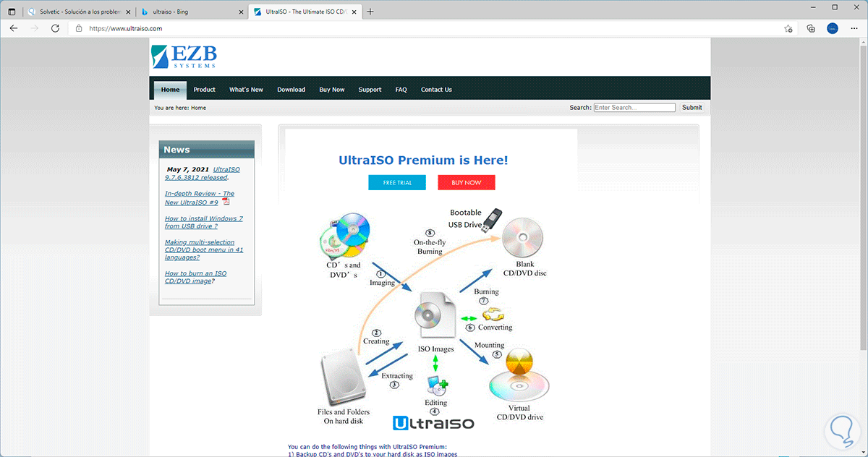Image resolution: width=868 pixels, height=457 pixels.
Task: Open the Product menu item
Action: (x=205, y=90)
